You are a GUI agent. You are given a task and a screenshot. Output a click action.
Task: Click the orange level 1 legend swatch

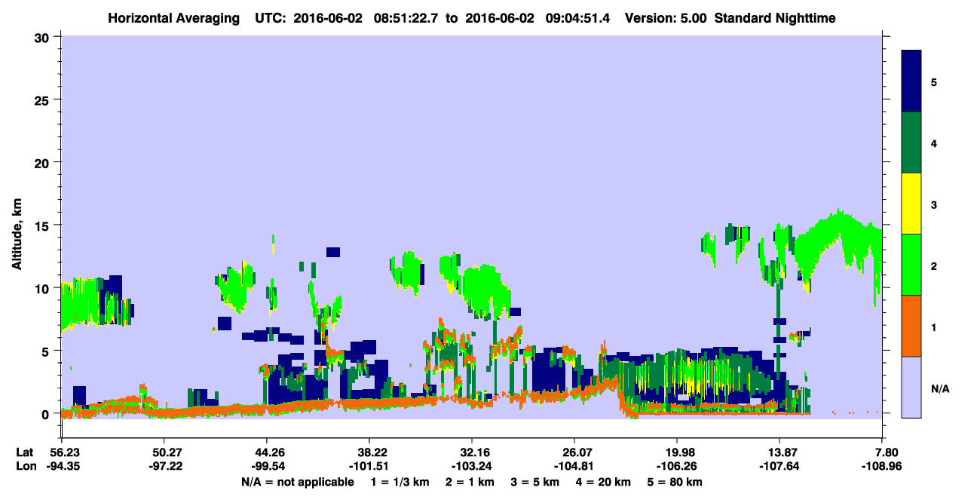tap(912, 326)
